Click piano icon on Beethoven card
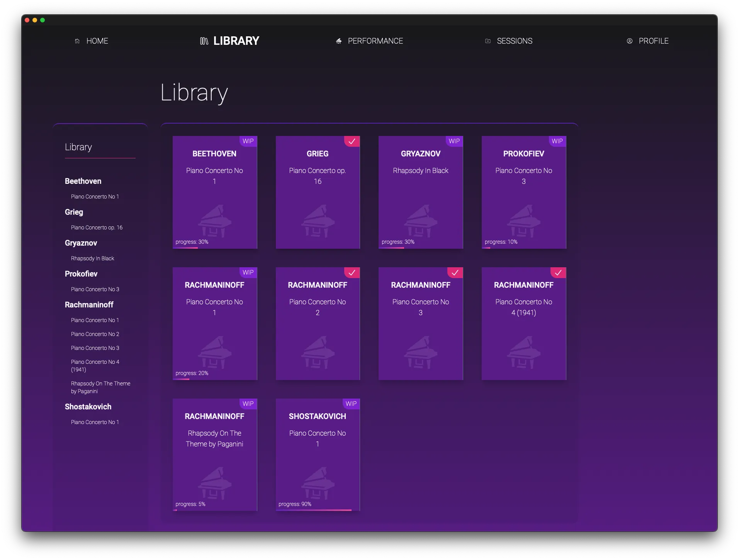This screenshot has width=739, height=560. coord(215,221)
